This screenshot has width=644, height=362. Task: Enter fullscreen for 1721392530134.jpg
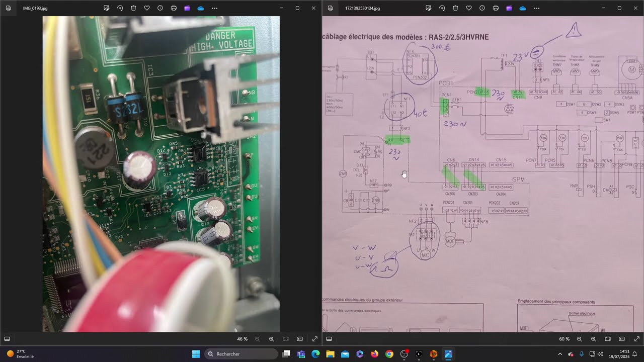pyautogui.click(x=637, y=339)
